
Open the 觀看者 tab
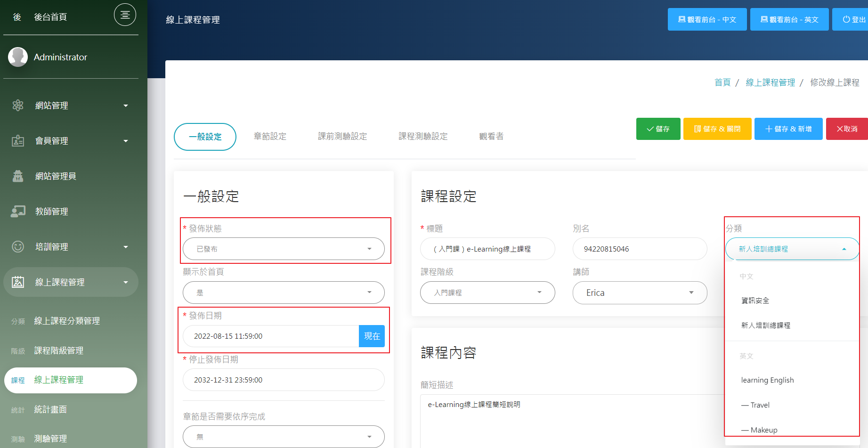point(491,136)
